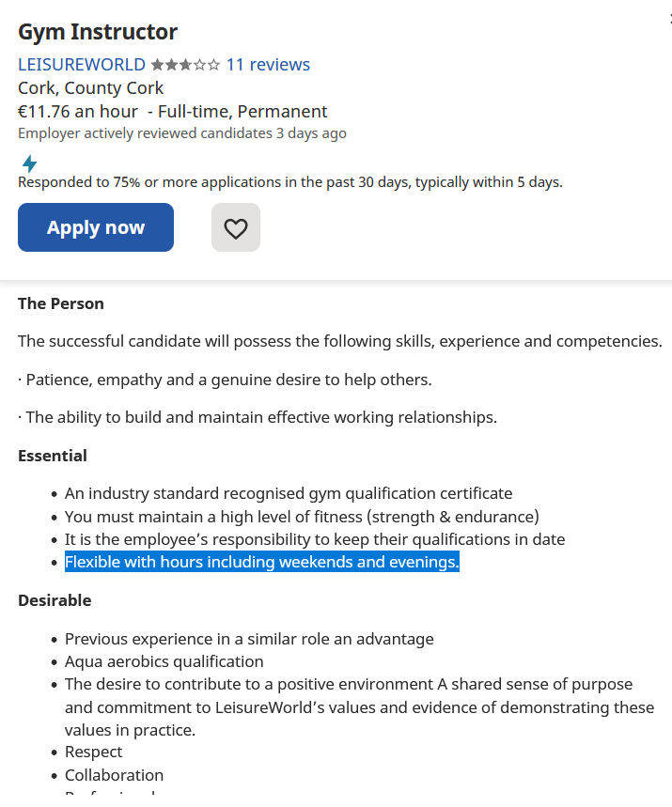672x807 pixels.
Task: Click the Essential section heading
Action: (52, 456)
